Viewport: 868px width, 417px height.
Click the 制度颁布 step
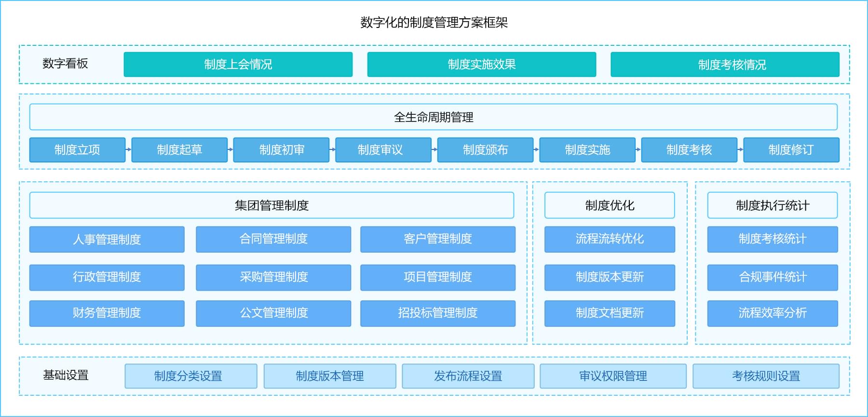[x=486, y=150]
